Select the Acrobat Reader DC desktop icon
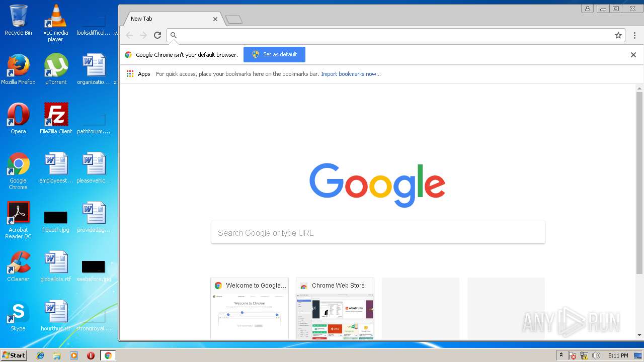The width and height of the screenshot is (644, 362). 18,220
